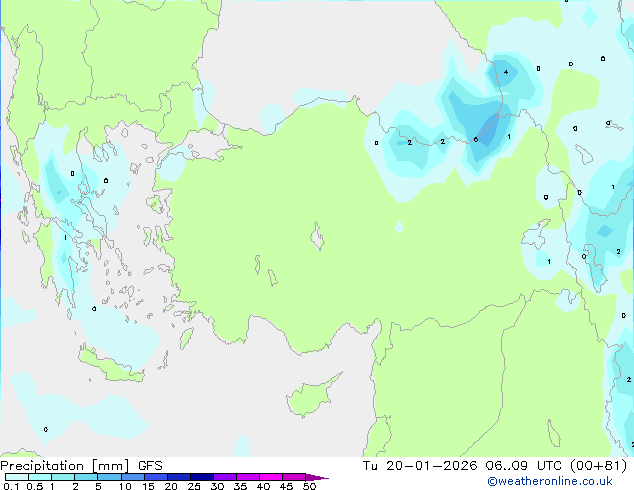The height and width of the screenshot is (490, 634).
Task: Click legend label '30'
Action: [x=217, y=486]
